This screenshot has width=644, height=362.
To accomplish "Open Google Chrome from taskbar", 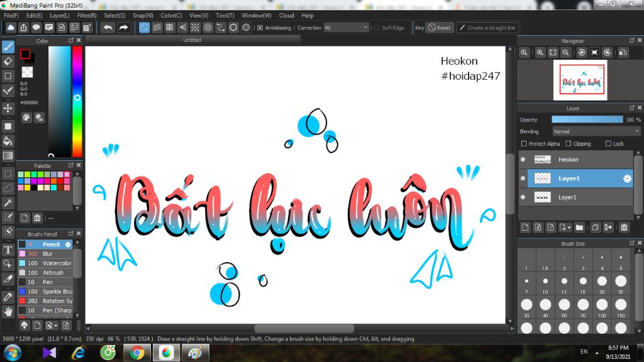I will pos(137,353).
